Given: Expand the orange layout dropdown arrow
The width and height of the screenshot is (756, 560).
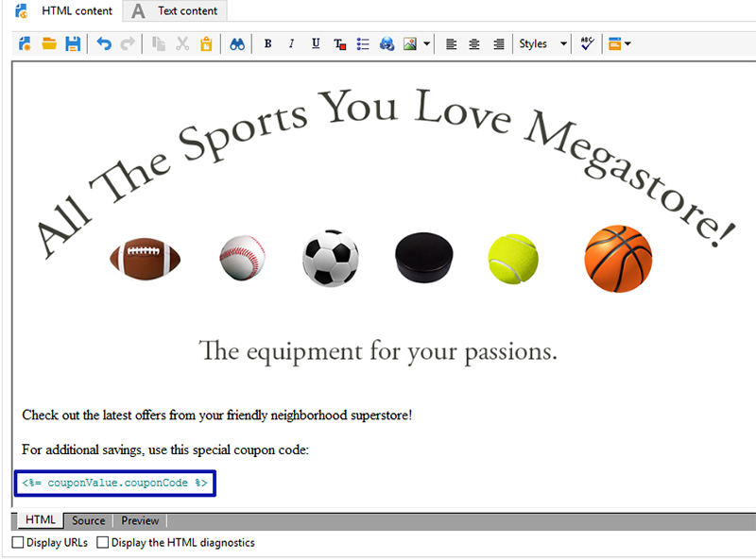Looking at the screenshot, I should coord(627,43).
